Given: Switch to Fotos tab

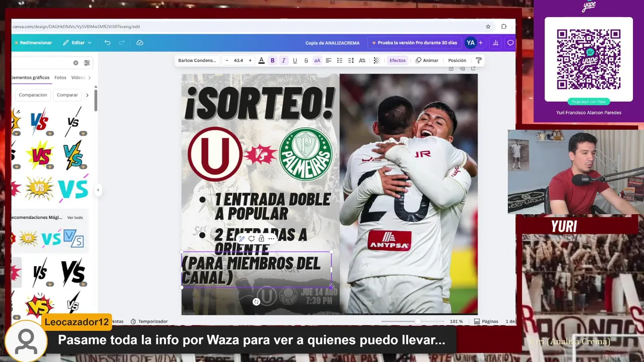Looking at the screenshot, I should point(60,77).
